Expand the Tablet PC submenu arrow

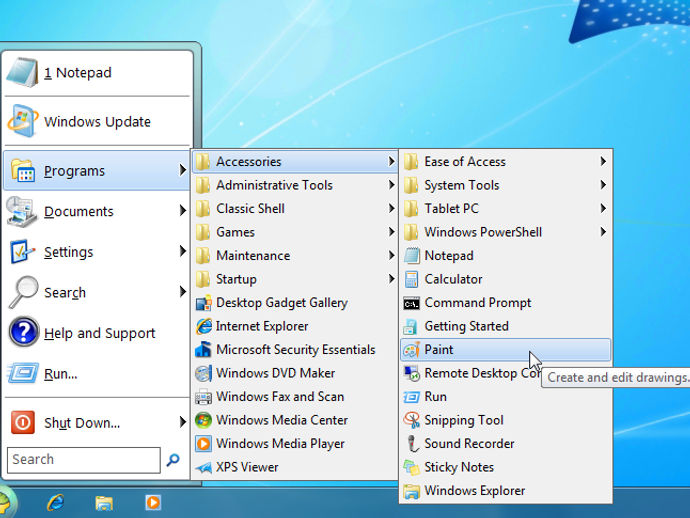tap(603, 208)
